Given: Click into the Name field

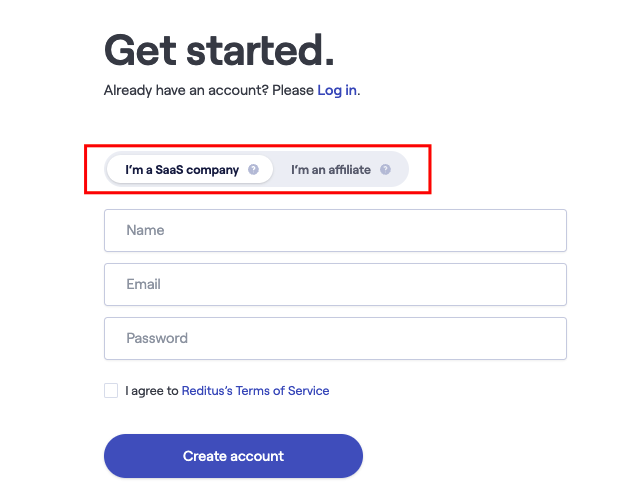Looking at the screenshot, I should [x=335, y=230].
